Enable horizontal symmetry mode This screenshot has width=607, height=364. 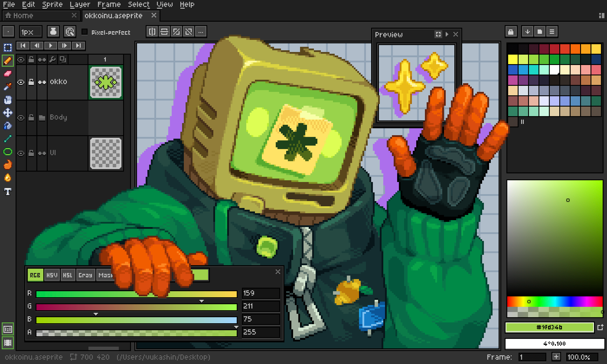point(152,32)
